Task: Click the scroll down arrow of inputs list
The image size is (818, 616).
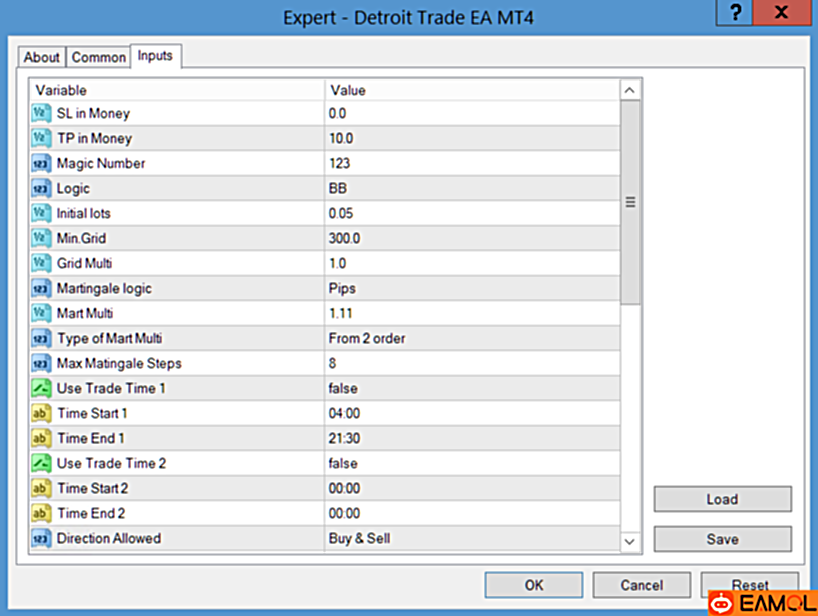Action: pyautogui.click(x=630, y=541)
